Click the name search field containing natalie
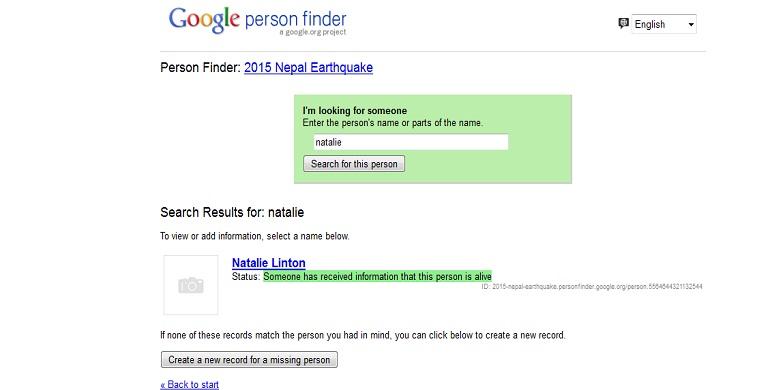Viewport: 780px width, 390px height. [410, 142]
